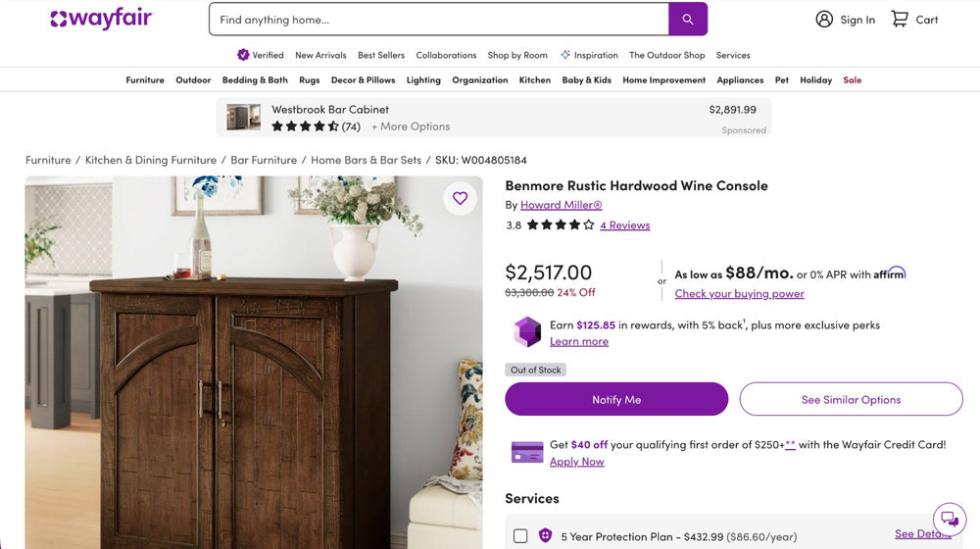Check the 5 Year Protection Plan box
Viewport: 980px width, 549px height.
520,536
